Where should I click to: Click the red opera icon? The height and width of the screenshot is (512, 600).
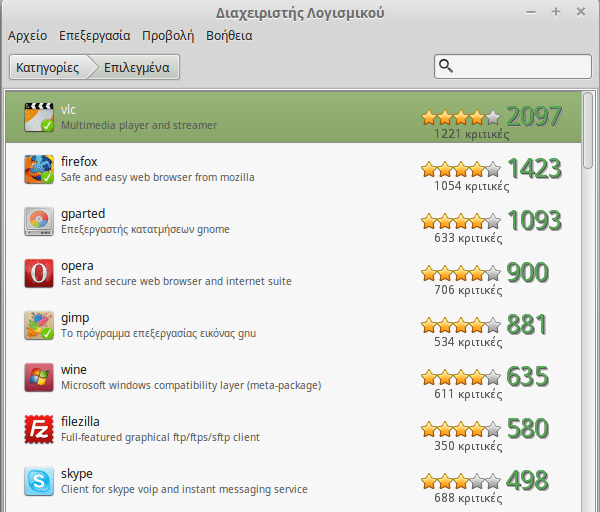point(39,273)
